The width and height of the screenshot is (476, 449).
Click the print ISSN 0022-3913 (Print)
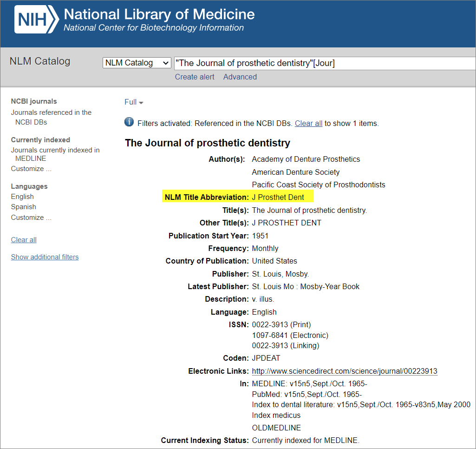click(x=281, y=325)
